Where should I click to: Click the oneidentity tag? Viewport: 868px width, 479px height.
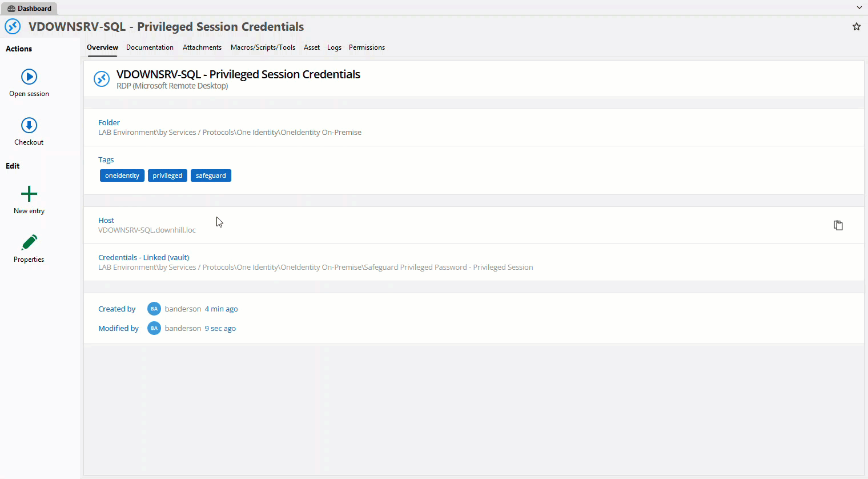[x=122, y=175]
